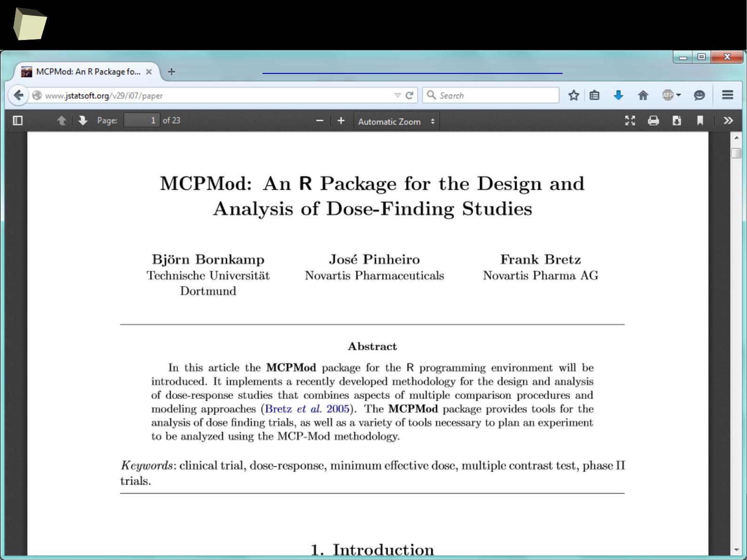Viewport: 747px width, 560px height.
Task: Open the Firefox hamburger menu
Action: pyautogui.click(x=728, y=95)
